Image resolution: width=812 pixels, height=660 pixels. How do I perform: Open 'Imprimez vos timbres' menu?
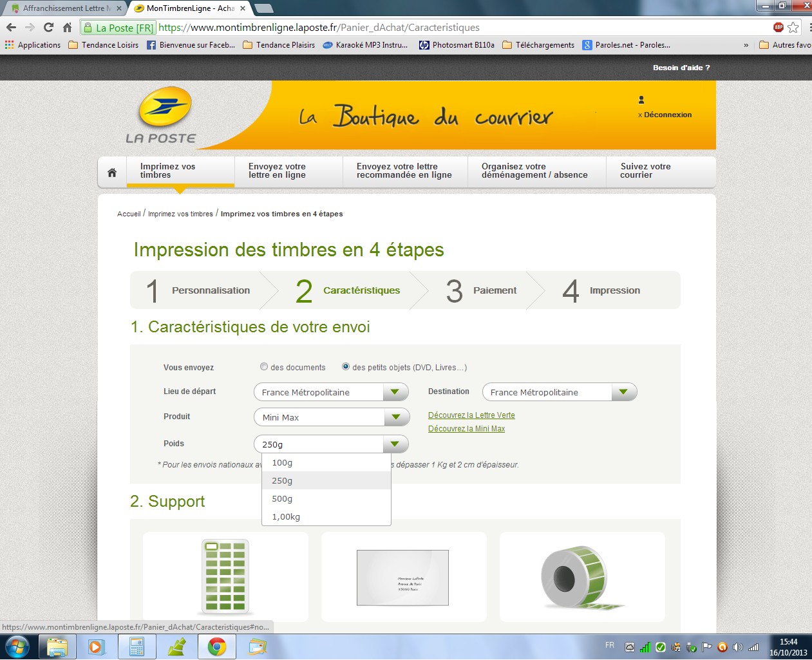click(180, 171)
